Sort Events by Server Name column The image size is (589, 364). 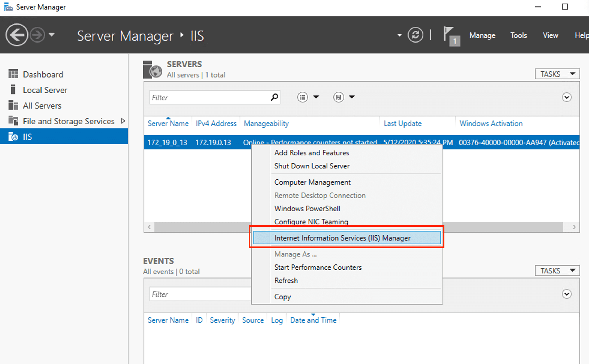(x=168, y=320)
